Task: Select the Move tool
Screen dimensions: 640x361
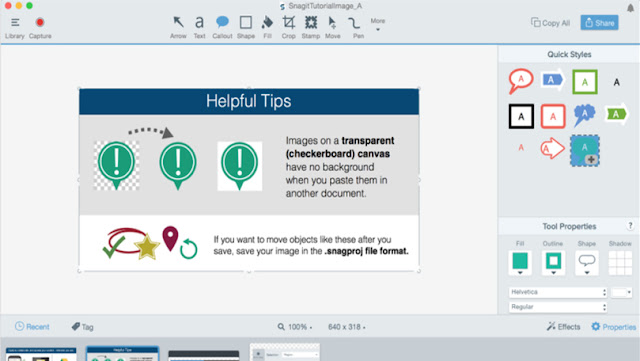Action: click(x=333, y=28)
